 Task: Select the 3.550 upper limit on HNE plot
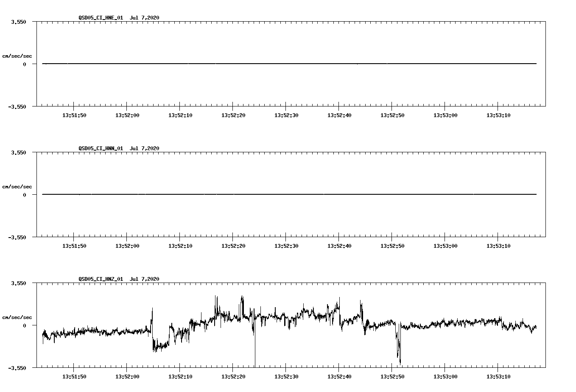19,22
